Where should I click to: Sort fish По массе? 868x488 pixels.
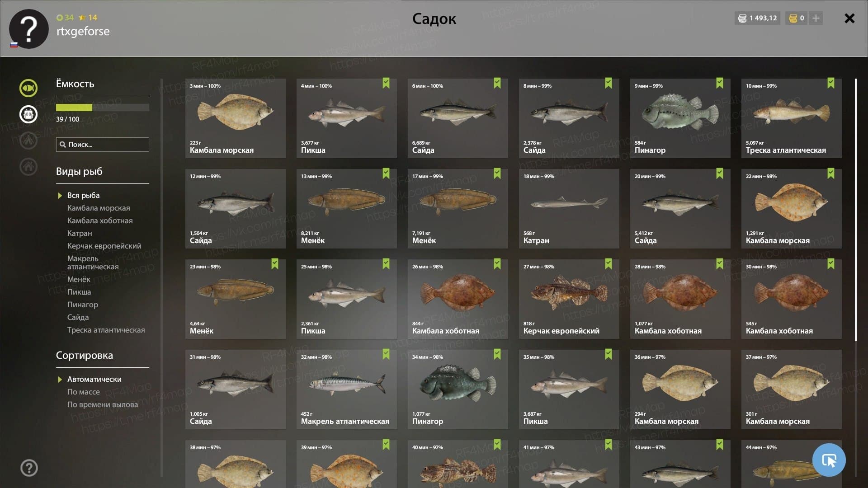click(x=83, y=392)
